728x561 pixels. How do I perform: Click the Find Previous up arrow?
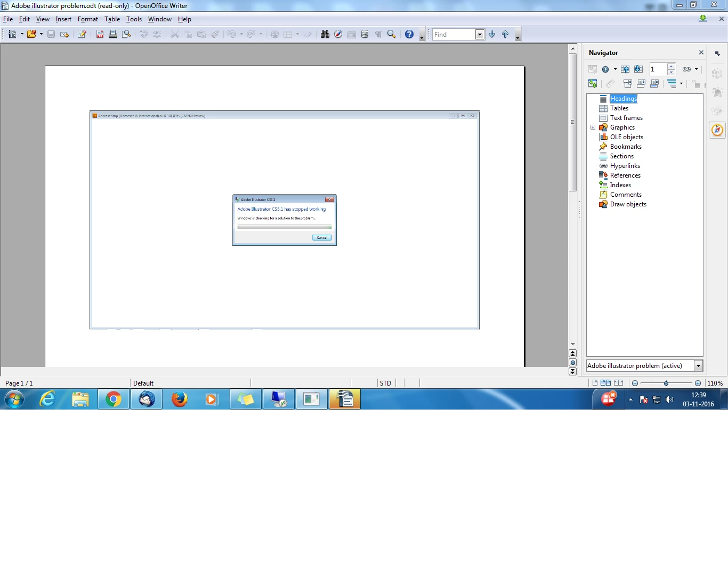point(505,34)
